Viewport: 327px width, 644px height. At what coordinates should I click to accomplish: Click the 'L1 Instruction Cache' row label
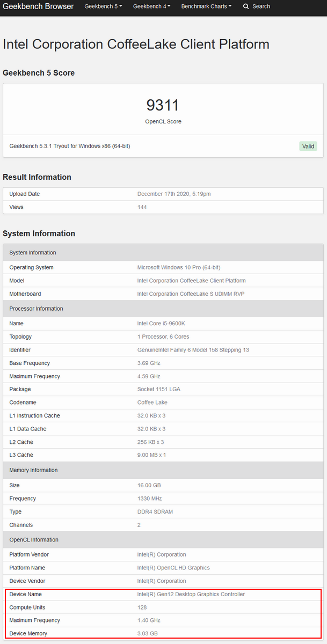click(35, 415)
